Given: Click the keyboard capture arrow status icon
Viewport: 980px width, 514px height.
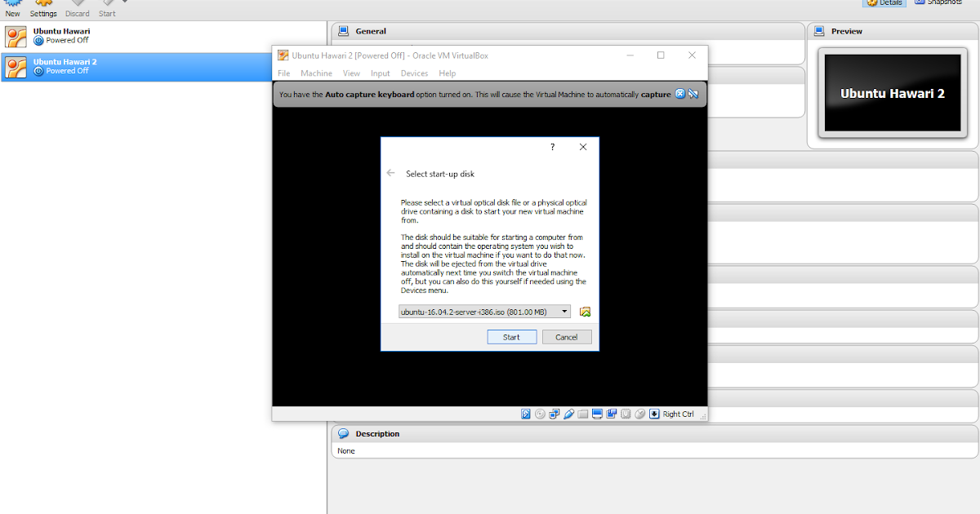Looking at the screenshot, I should [x=654, y=414].
